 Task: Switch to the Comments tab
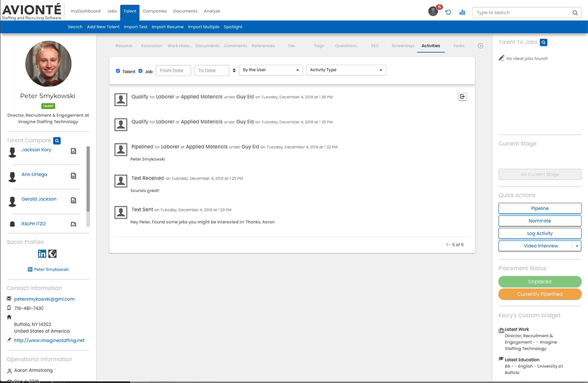tap(236, 46)
